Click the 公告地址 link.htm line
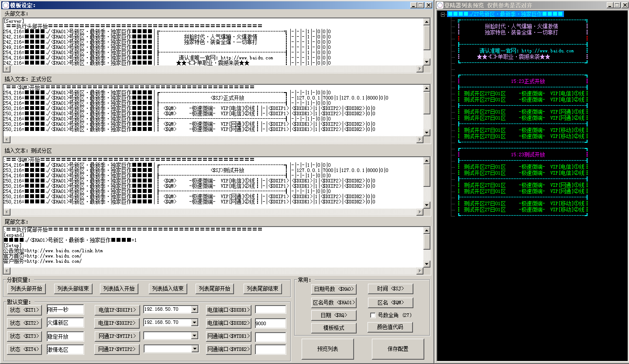Screen dimensions: 629x364 (x=53, y=251)
